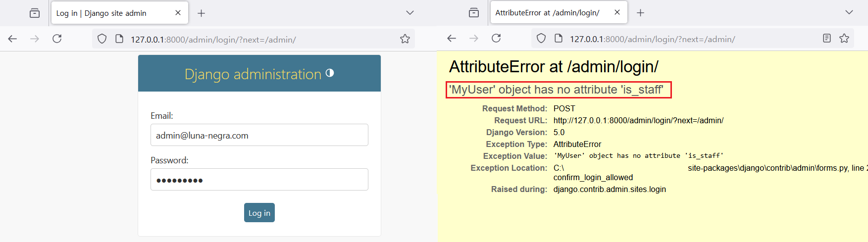Reload the AttributeError page in right browser
868x242 pixels.
click(x=496, y=38)
